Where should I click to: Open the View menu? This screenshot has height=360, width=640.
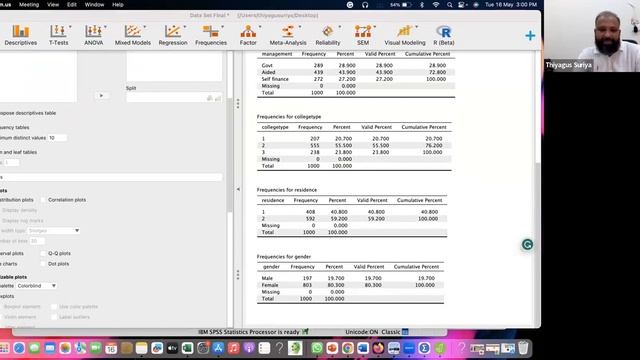pyautogui.click(x=53, y=5)
